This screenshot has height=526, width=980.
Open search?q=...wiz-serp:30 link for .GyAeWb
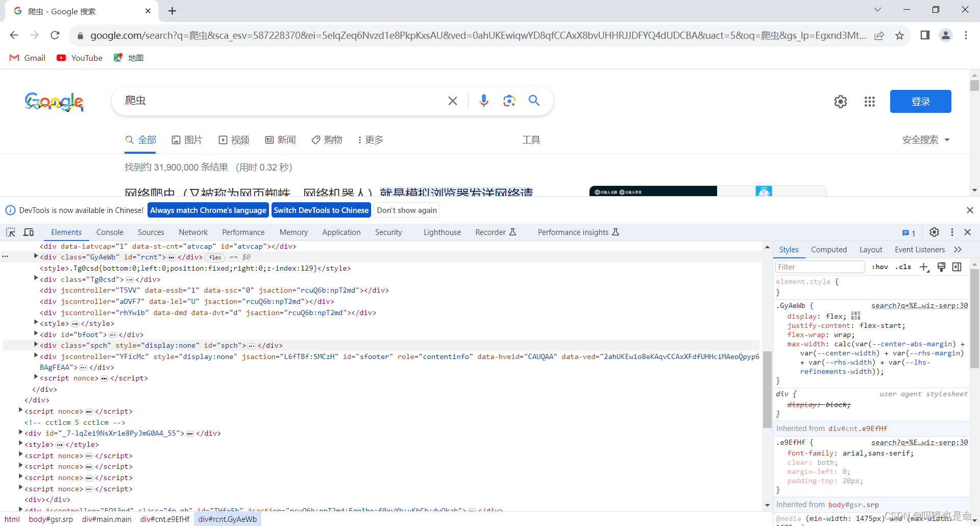click(919, 306)
